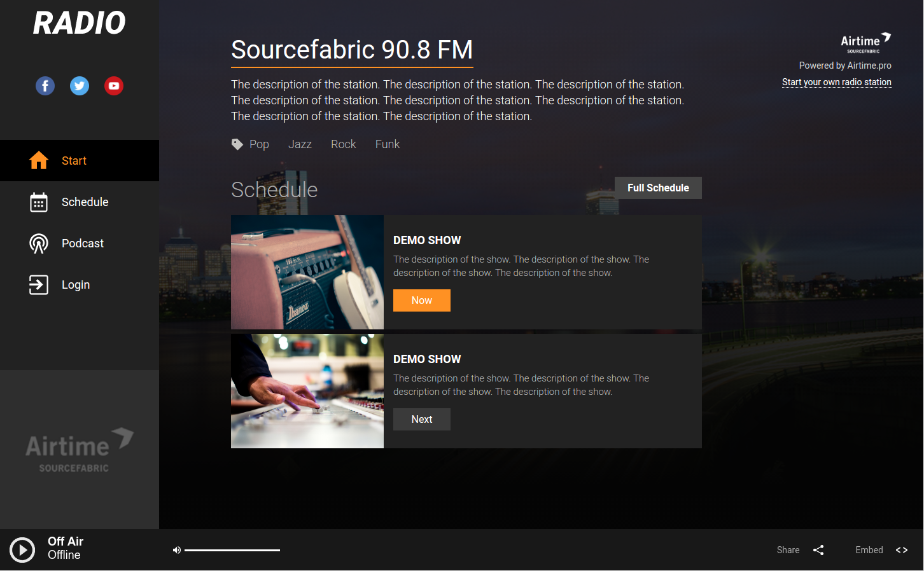The image size is (924, 571).
Task: Adjust the volume slider in player bar
Action: coord(232,550)
